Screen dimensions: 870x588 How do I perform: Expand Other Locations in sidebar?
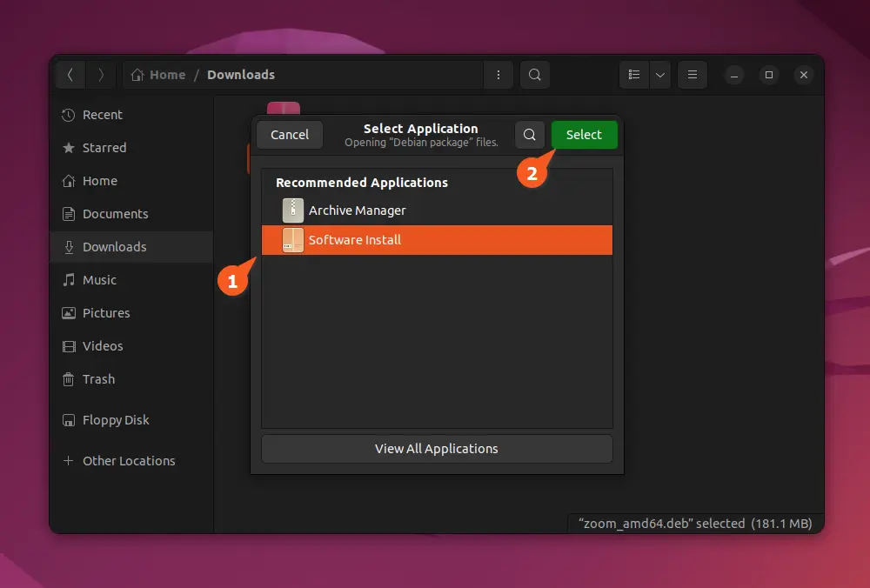click(128, 461)
